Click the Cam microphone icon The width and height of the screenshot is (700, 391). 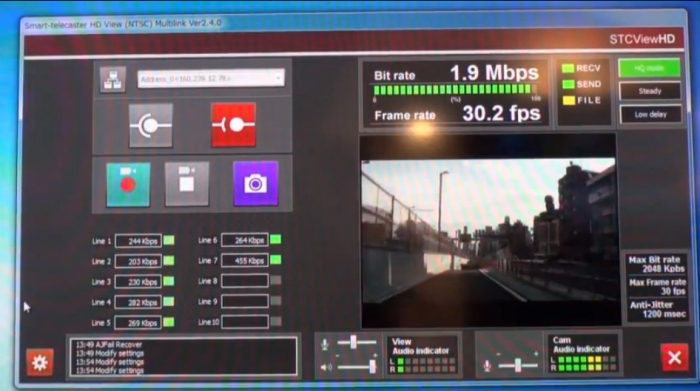tap(488, 366)
